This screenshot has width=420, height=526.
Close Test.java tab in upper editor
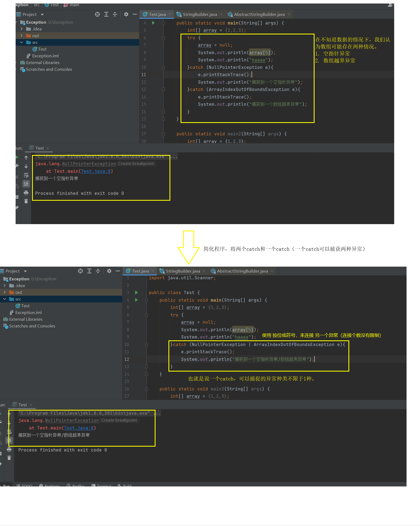[x=170, y=14]
